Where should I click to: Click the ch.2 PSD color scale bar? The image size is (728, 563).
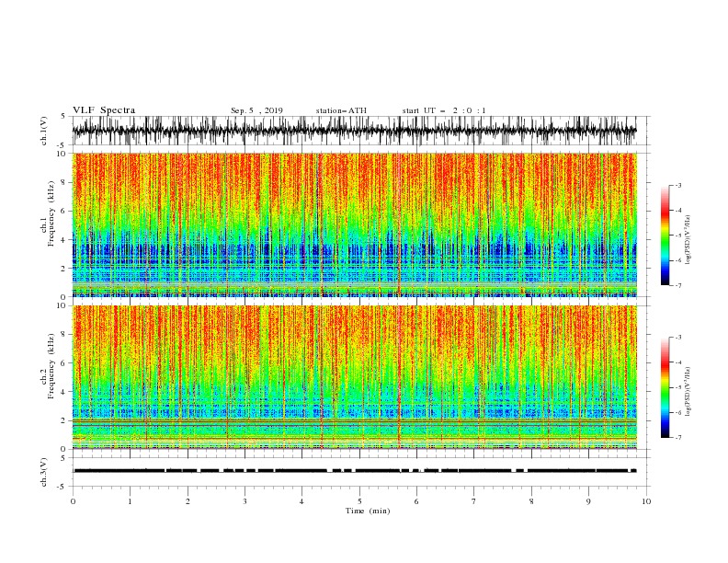point(665,387)
